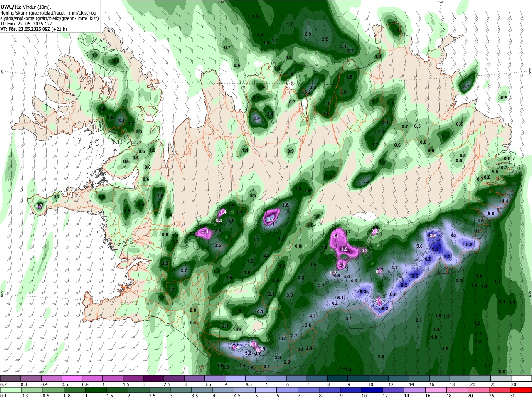
Task: Click the '9.2' precipitation value on map
Action: [404, 285]
